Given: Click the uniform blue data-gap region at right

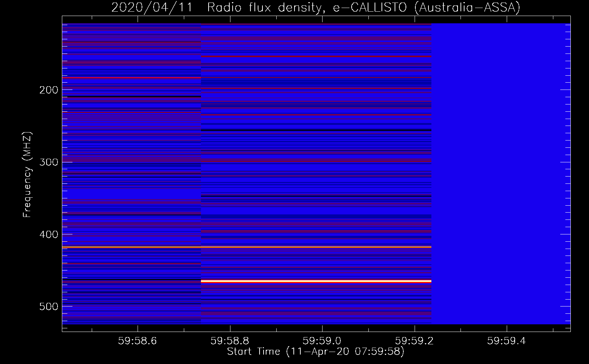Looking at the screenshot, I should (x=501, y=174).
